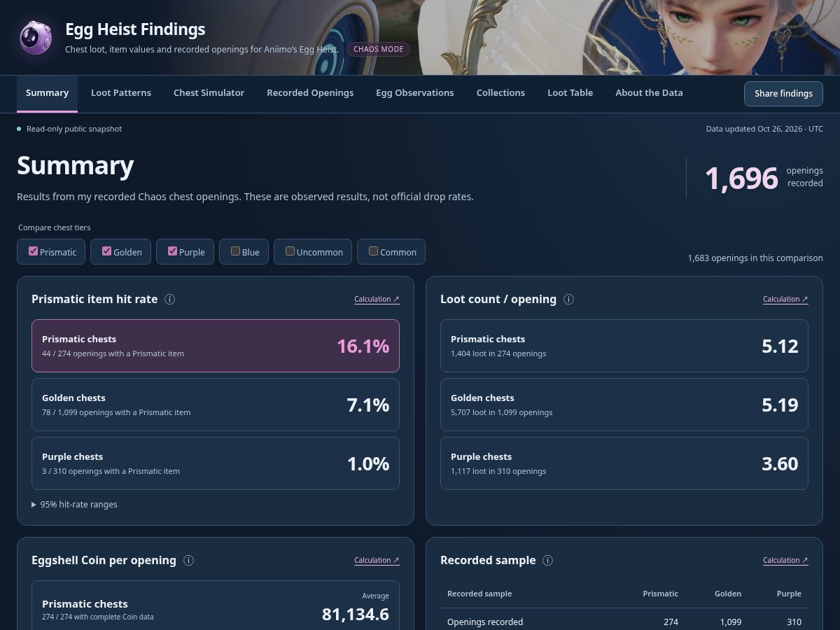Screen dimensions: 840x630
Task: Click the Prismatic chests 5.12 loot count card
Action: coord(624,346)
